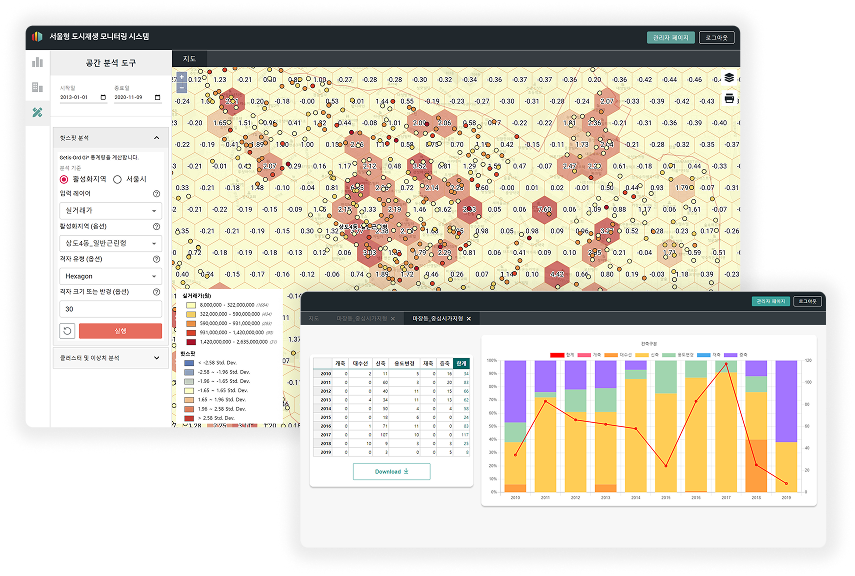
Task: Click the grid size input showing 30
Action: point(109,309)
